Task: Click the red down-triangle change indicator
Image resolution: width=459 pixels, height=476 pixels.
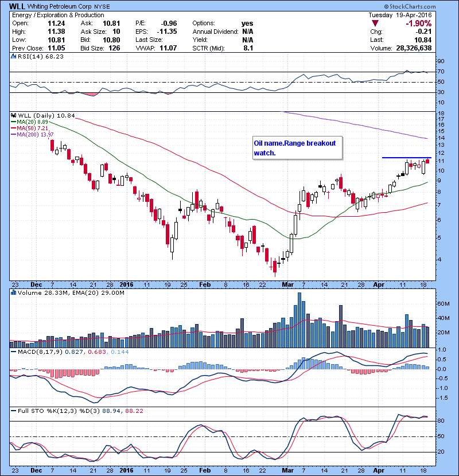Action: point(375,24)
